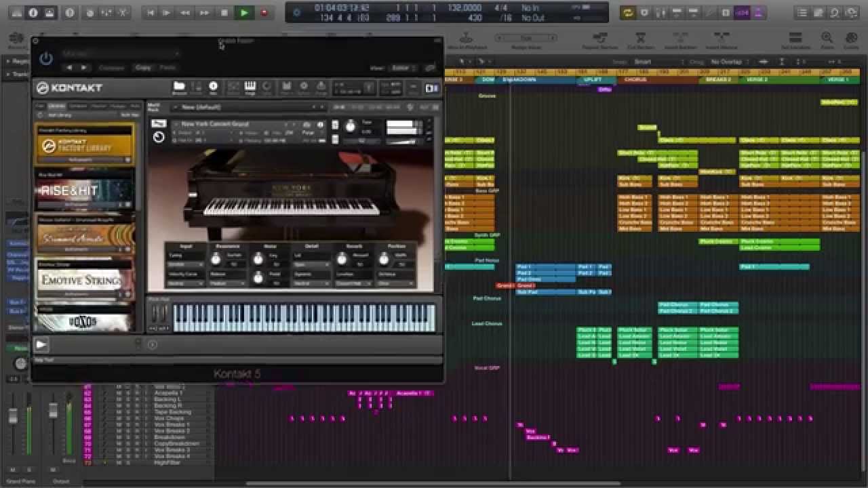Click the Rewind button in transport
Screen dimensions: 868x488
tap(184, 12)
